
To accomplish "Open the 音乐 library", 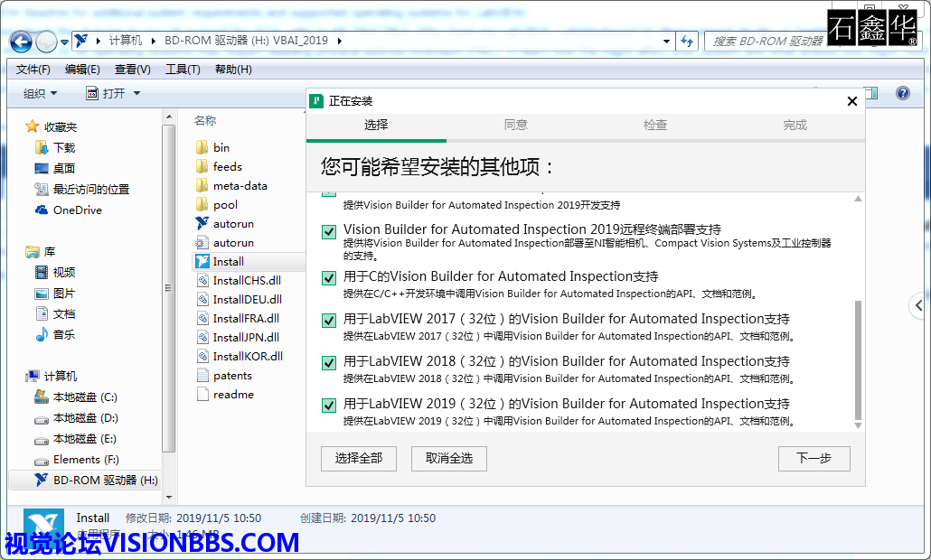I will (x=55, y=334).
